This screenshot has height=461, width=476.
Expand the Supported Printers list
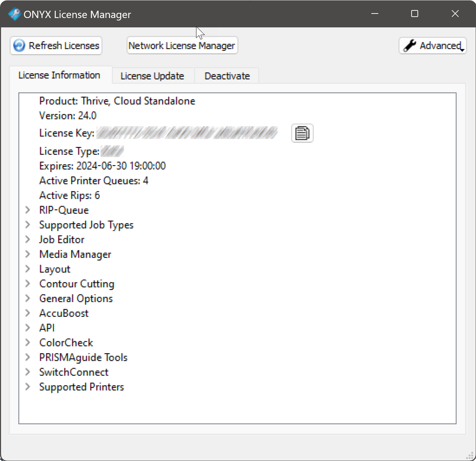tap(28, 387)
